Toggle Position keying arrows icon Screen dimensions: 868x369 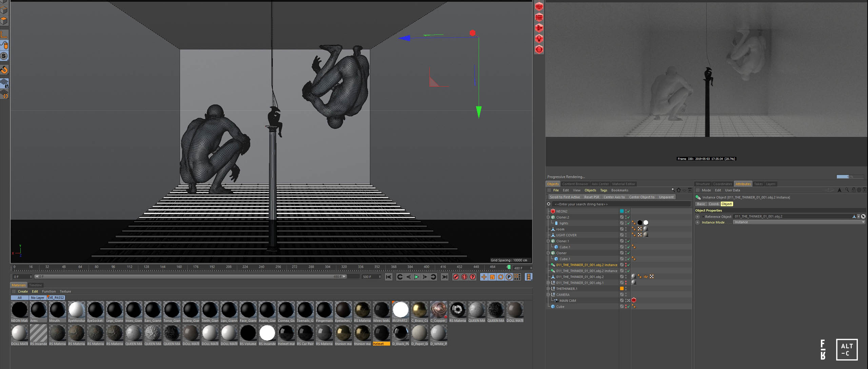[x=484, y=277]
